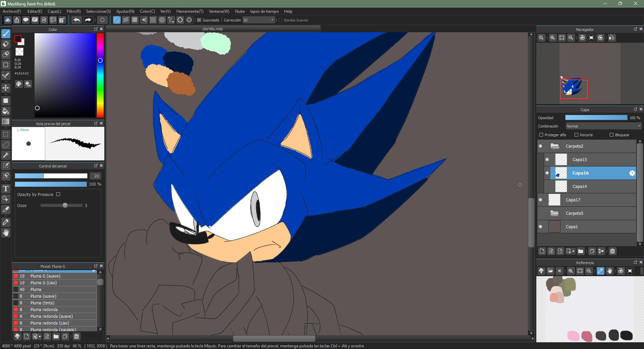The image size is (644, 349).
Task: Select the Brush tool in left toolbar
Action: coord(6,34)
